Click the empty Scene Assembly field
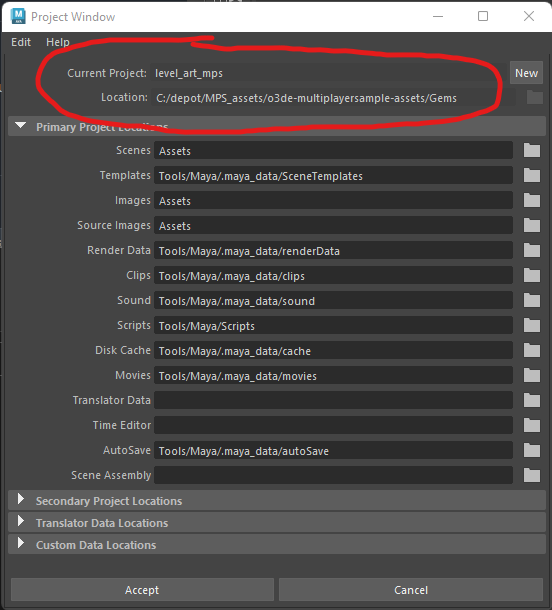Viewport: 552px width, 610px height. [333, 475]
